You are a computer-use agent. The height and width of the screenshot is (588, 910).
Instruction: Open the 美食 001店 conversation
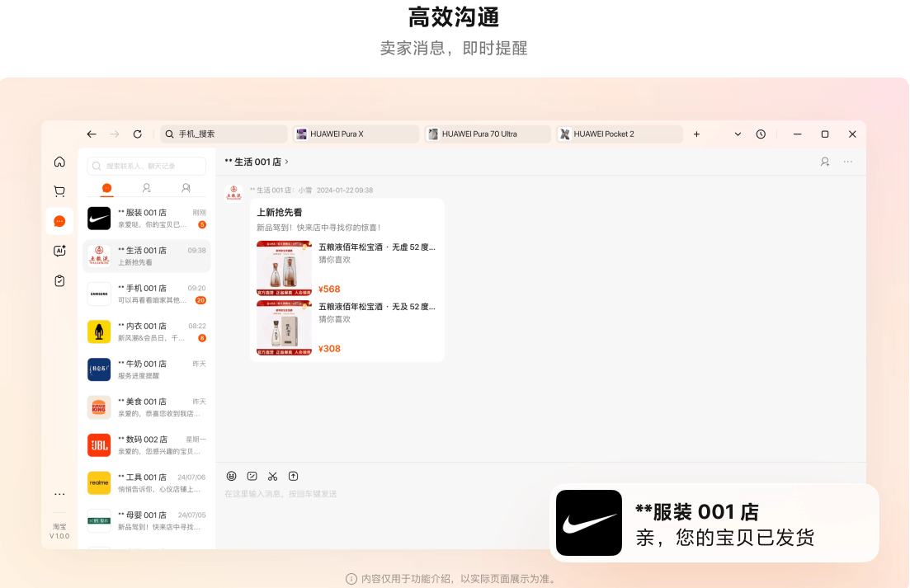(x=147, y=407)
